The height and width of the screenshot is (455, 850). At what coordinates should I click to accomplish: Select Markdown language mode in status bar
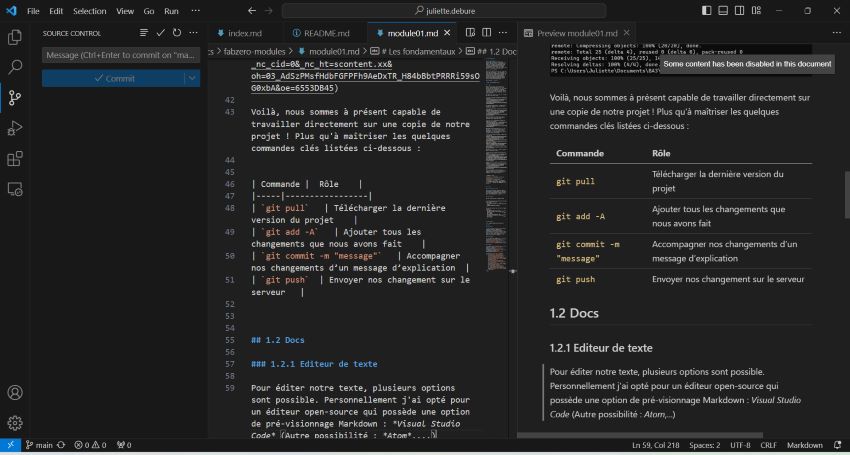point(804,445)
